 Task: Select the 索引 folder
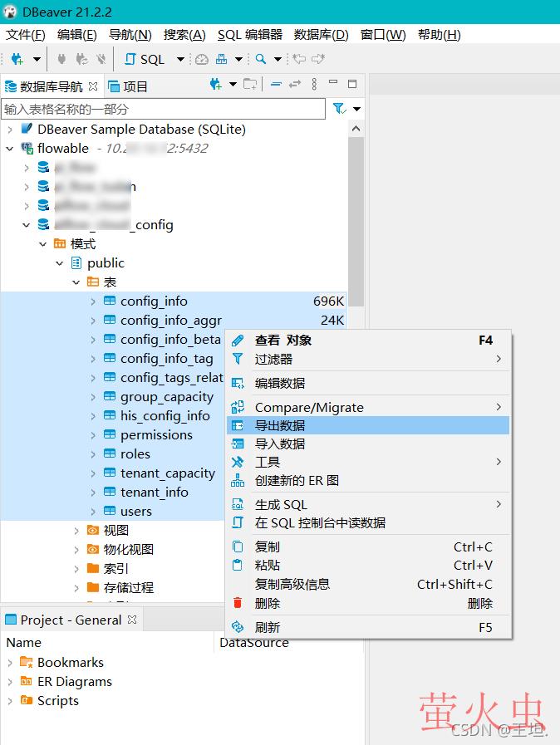(116, 569)
